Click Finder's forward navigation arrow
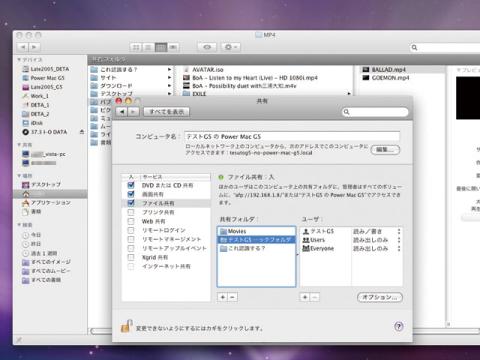480x360 pixels. pos(34,47)
